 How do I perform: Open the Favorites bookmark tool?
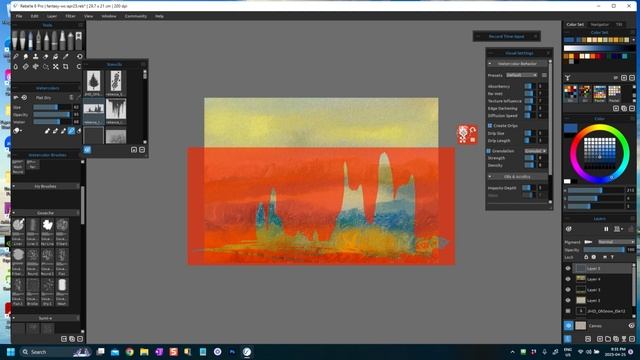78,40
